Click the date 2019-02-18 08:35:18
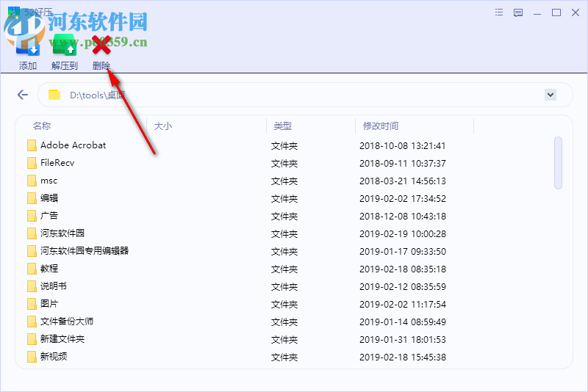 coord(402,269)
